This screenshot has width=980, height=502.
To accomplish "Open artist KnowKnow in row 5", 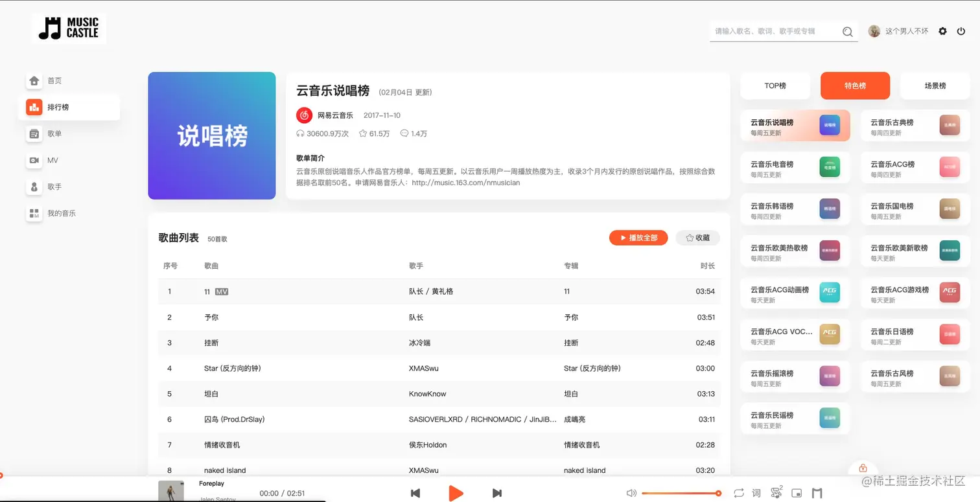I will point(428,394).
